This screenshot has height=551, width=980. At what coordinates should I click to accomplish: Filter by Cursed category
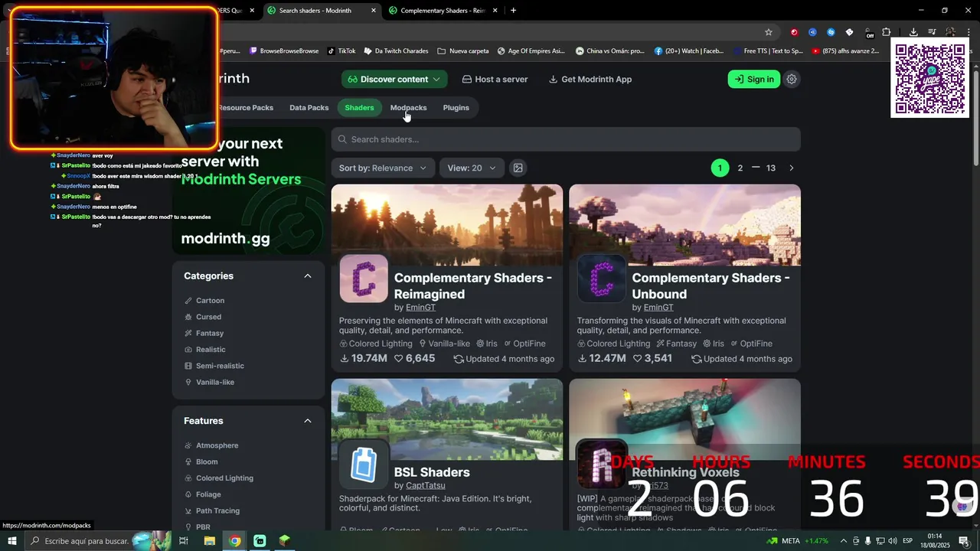tap(203, 317)
